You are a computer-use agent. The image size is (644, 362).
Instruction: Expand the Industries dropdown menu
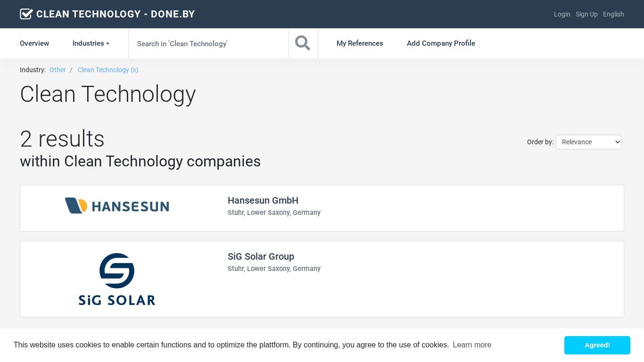(x=91, y=43)
